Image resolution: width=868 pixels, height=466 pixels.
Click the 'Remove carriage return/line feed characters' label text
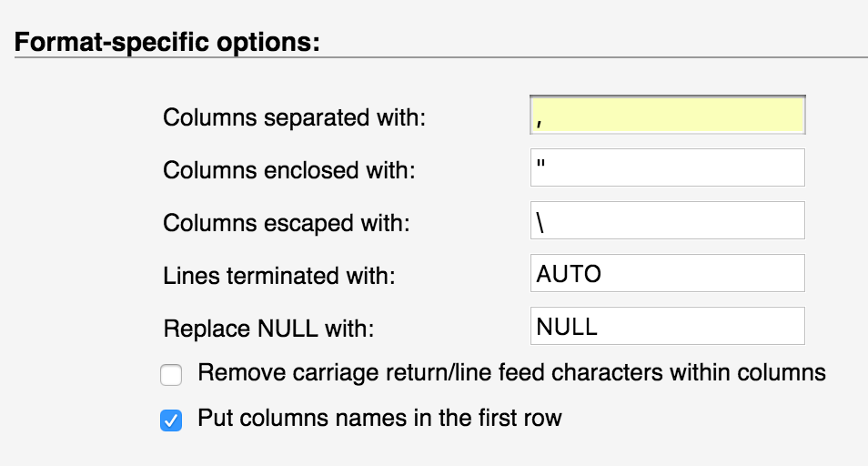click(x=511, y=372)
